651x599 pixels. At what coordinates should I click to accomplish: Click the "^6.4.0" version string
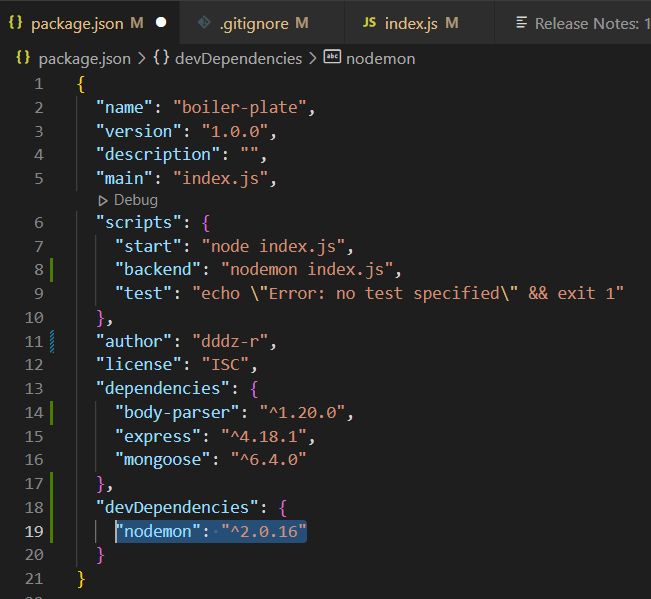click(x=269, y=460)
